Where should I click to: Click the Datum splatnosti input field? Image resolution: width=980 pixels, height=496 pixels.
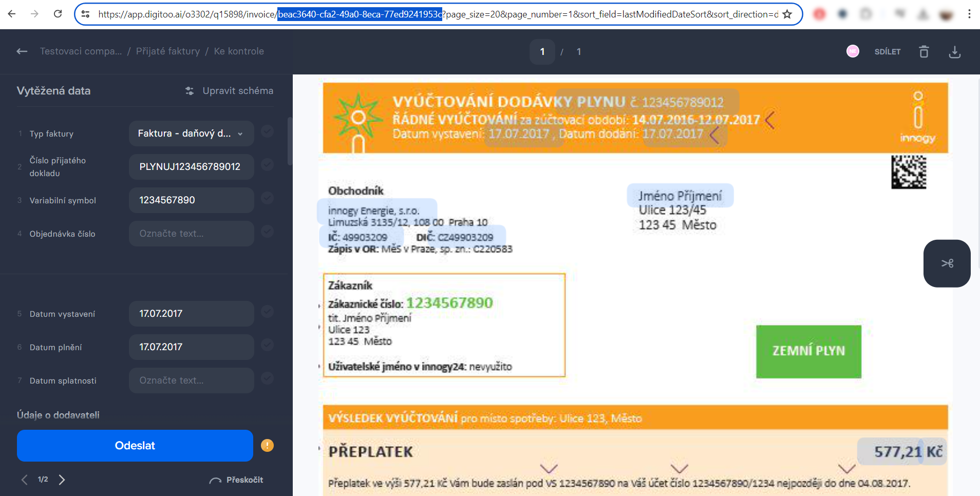pos(191,380)
